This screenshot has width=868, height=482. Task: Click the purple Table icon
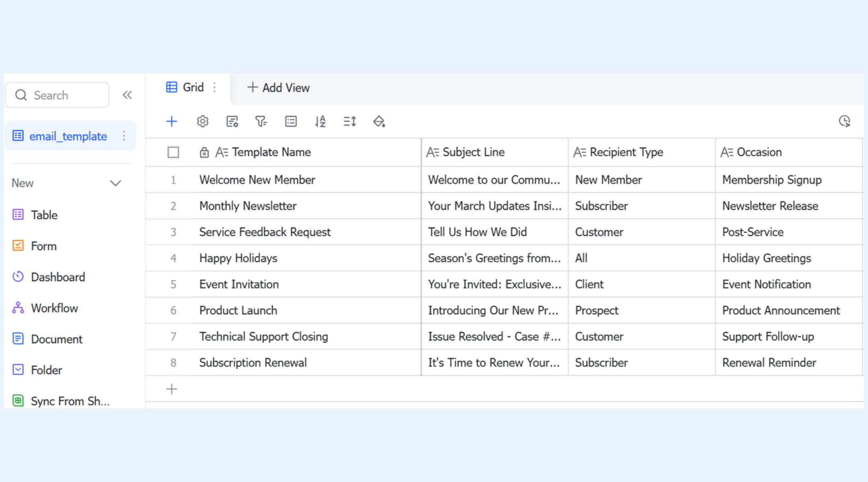[x=18, y=214]
